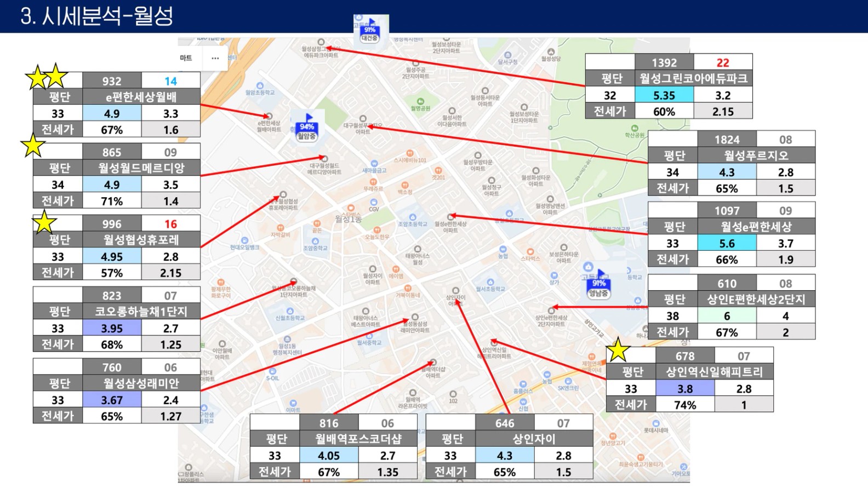Image resolution: width=868 pixels, height=488 pixels.
Task: Click the 5.35 price cell
Action: click(664, 95)
